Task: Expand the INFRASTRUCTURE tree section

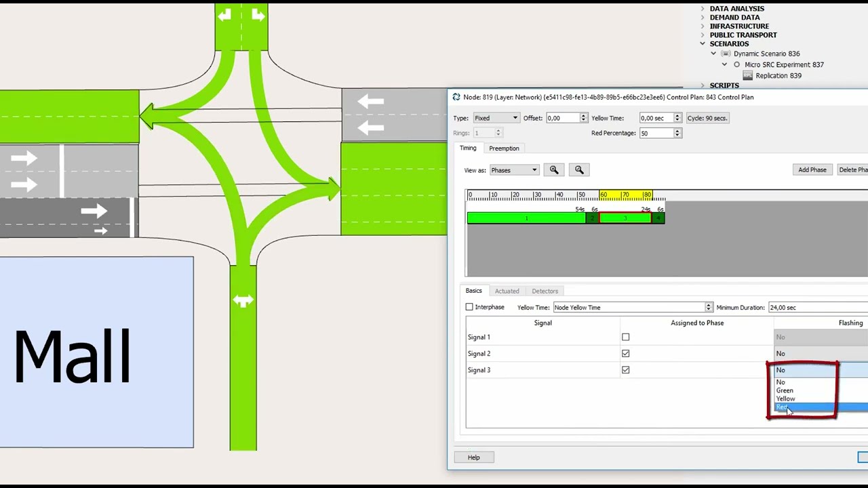Action: (x=703, y=26)
